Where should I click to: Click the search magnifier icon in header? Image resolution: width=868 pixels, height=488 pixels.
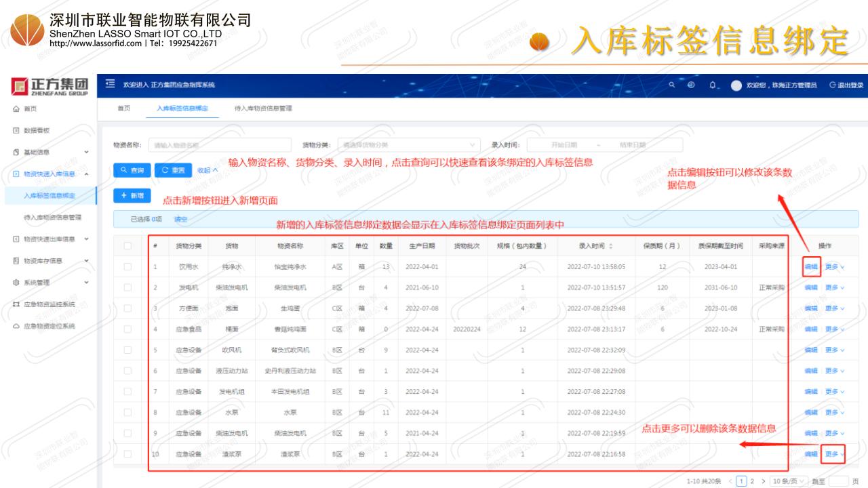(671, 85)
